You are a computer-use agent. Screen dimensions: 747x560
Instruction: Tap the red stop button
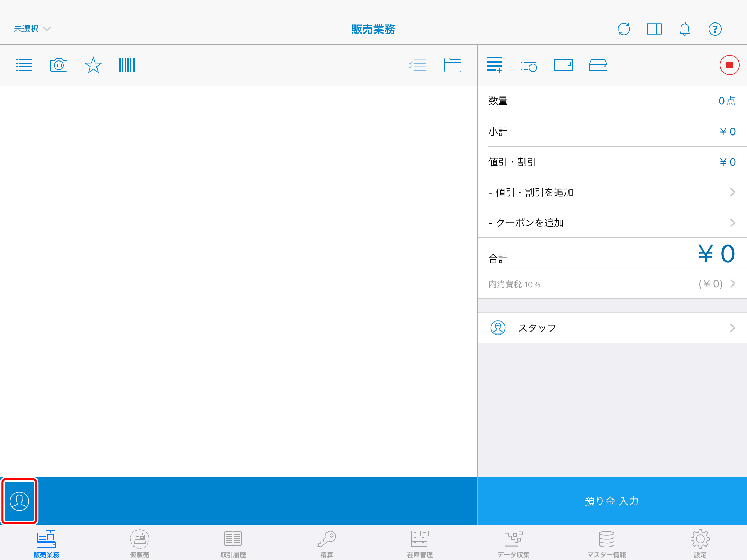click(729, 65)
